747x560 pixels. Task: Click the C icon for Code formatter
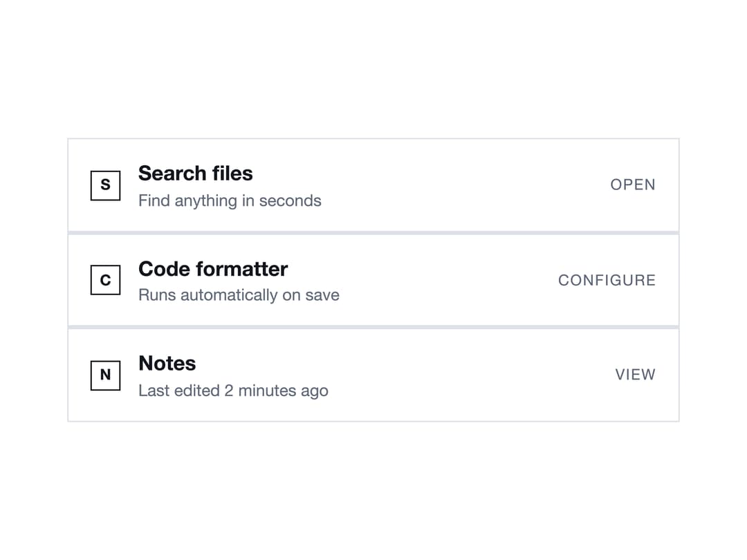pyautogui.click(x=105, y=280)
